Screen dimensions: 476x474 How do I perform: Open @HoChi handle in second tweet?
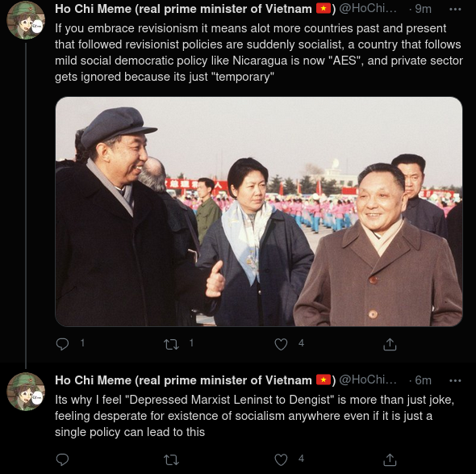coord(368,380)
